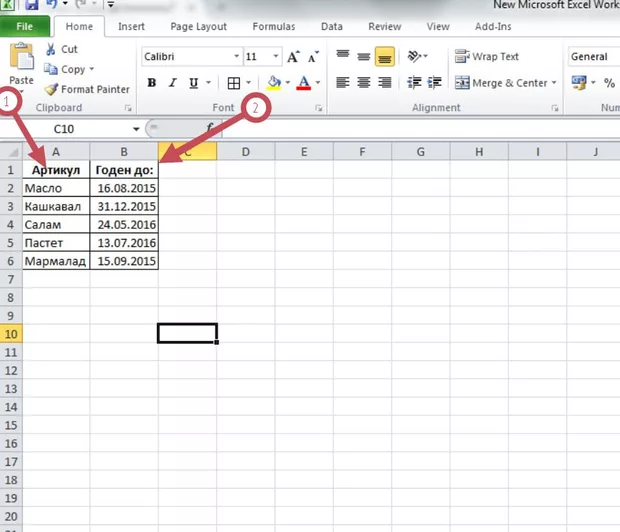This screenshot has width=620, height=532.
Task: Click the Save icon in Quick Access
Action: [32, 5]
